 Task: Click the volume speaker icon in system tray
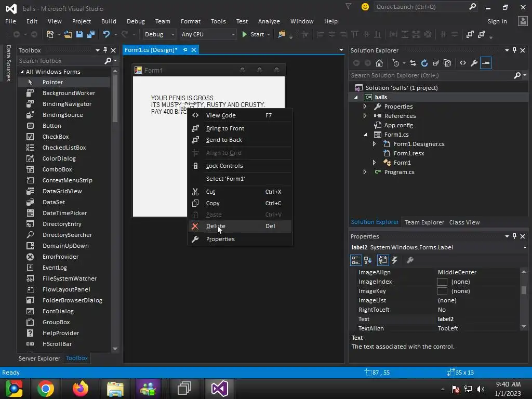pos(481,389)
